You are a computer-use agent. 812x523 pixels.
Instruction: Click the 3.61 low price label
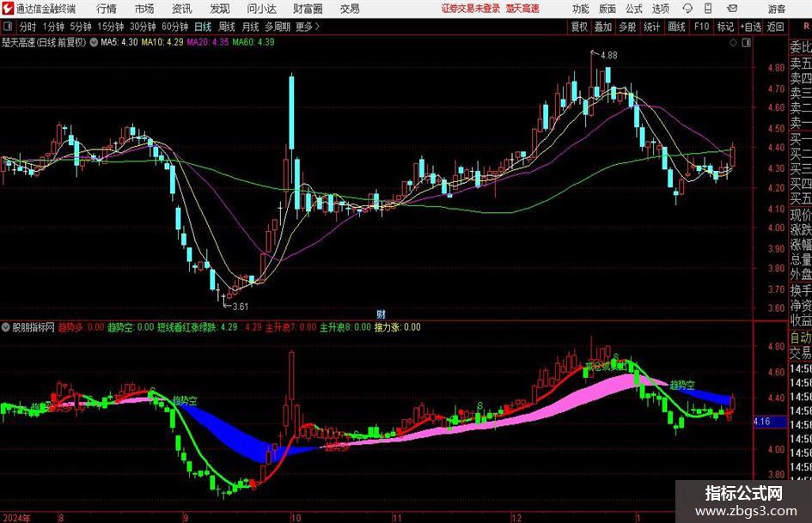[x=240, y=307]
